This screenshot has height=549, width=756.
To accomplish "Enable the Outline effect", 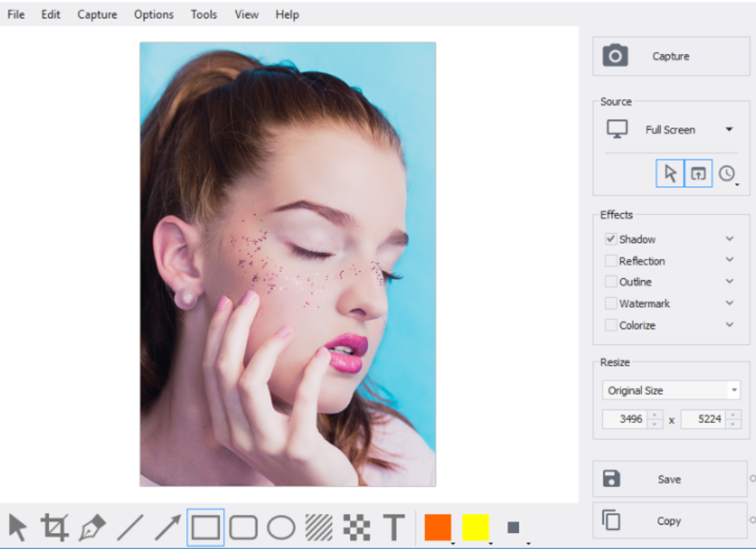I will click(x=611, y=282).
